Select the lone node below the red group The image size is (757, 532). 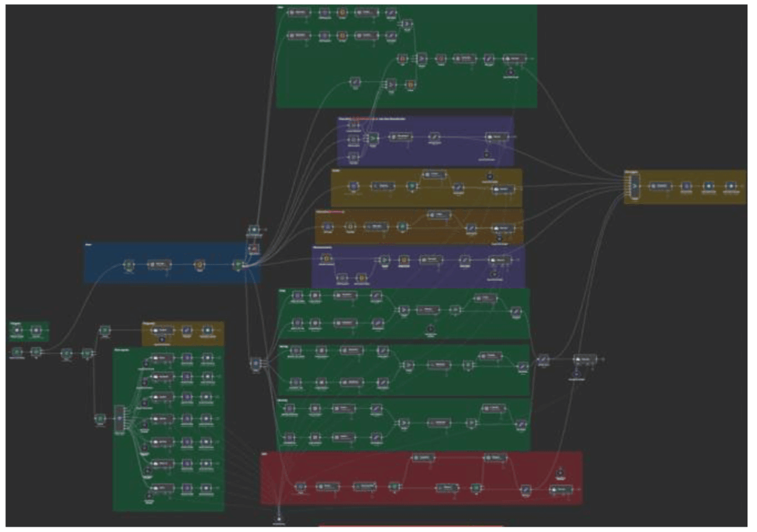(x=278, y=519)
